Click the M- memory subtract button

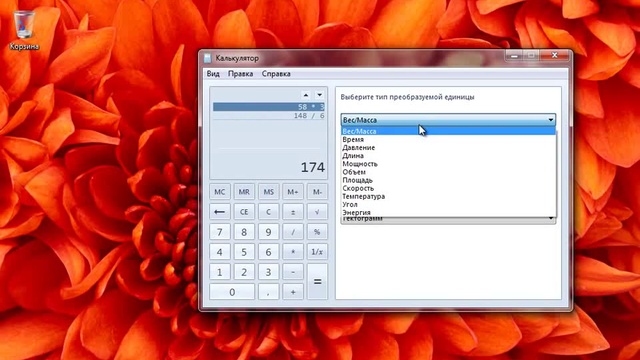[317, 192]
